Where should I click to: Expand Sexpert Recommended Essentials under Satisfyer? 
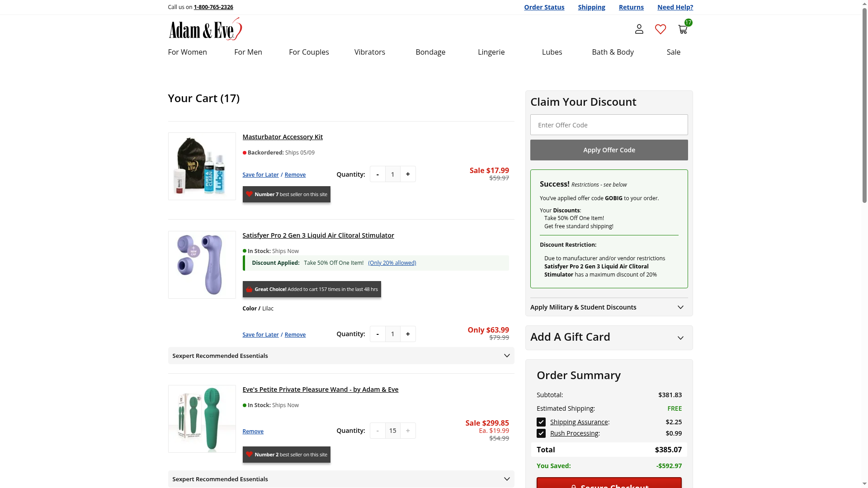[341, 356]
